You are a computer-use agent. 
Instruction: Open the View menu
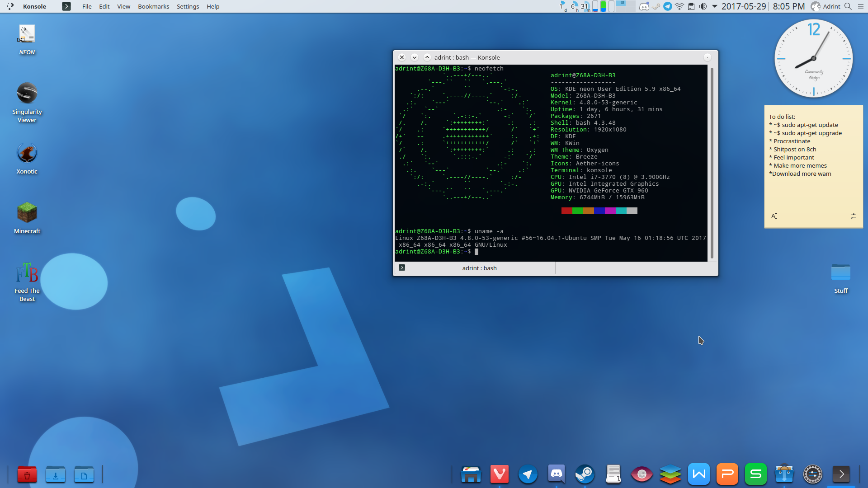pyautogui.click(x=123, y=6)
